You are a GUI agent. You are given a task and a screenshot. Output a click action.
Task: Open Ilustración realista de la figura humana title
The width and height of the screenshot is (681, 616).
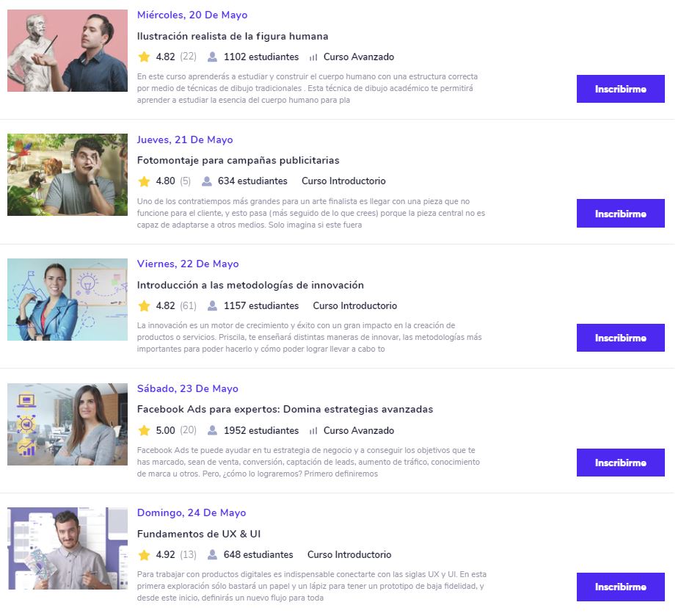point(233,36)
